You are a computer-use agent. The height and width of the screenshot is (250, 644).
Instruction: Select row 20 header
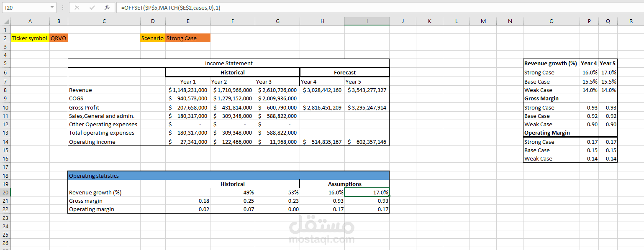click(x=5, y=192)
